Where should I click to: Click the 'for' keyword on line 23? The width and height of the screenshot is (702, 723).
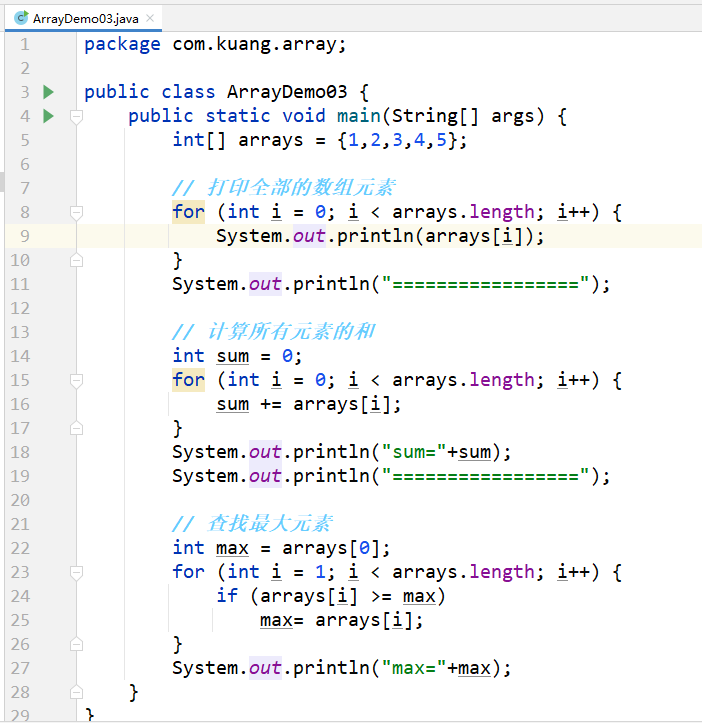188,572
